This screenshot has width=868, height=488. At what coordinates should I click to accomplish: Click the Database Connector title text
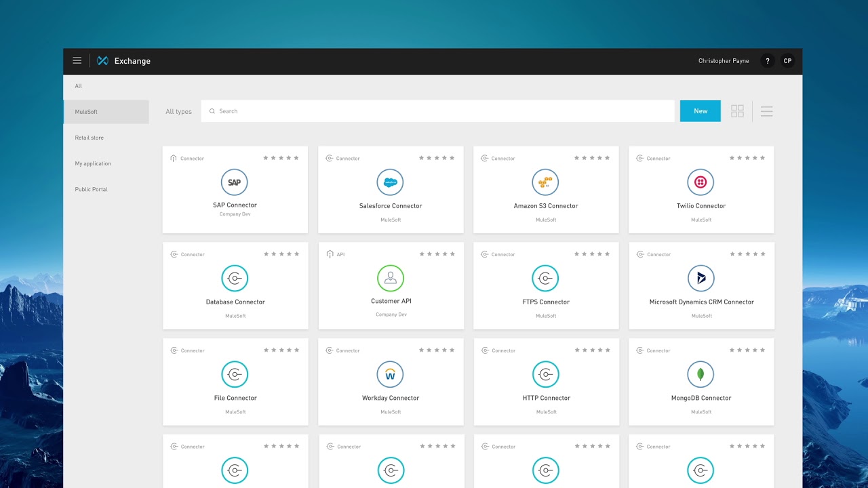[235, 302]
